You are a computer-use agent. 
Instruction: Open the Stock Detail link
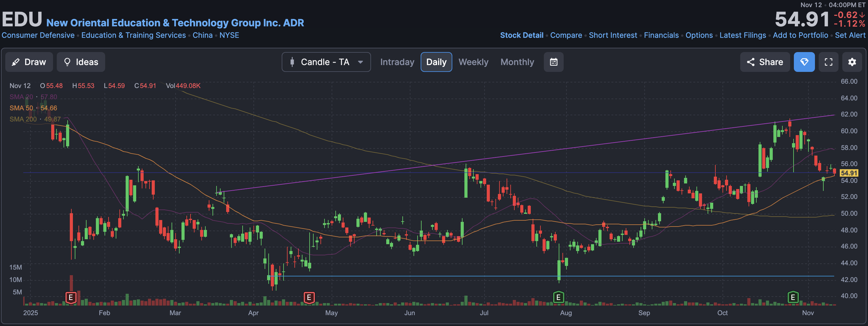coord(521,35)
